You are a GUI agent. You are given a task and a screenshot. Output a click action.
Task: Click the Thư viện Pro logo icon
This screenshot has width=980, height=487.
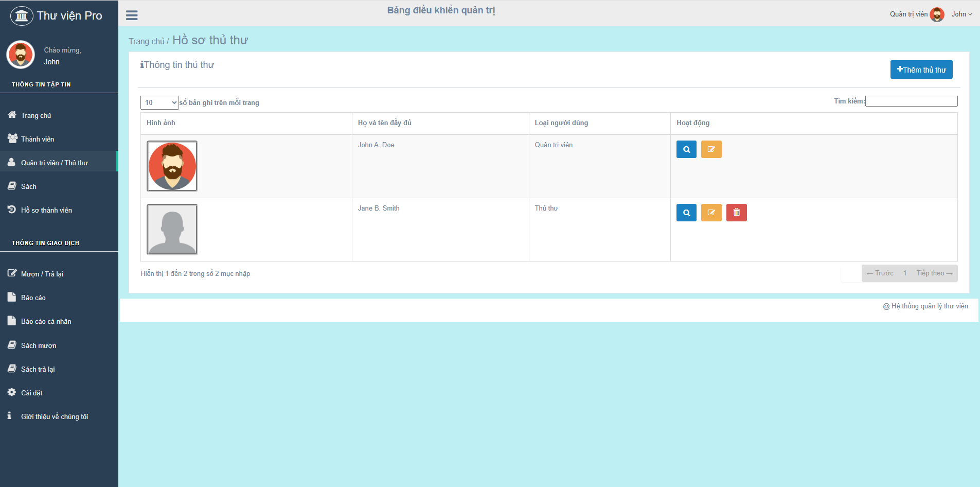point(22,16)
